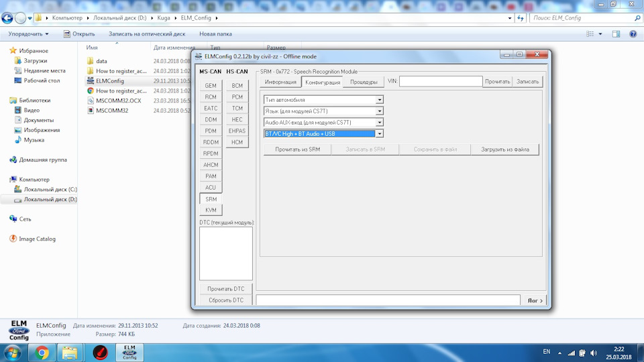Screen dimensions: 644x362
Task: Click the volume icon in system tray
Action: (x=594, y=353)
